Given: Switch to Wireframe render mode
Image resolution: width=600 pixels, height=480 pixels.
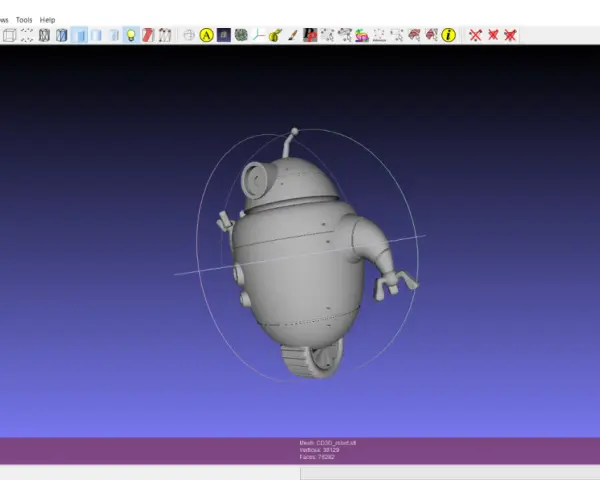Looking at the screenshot, I should click(44, 35).
